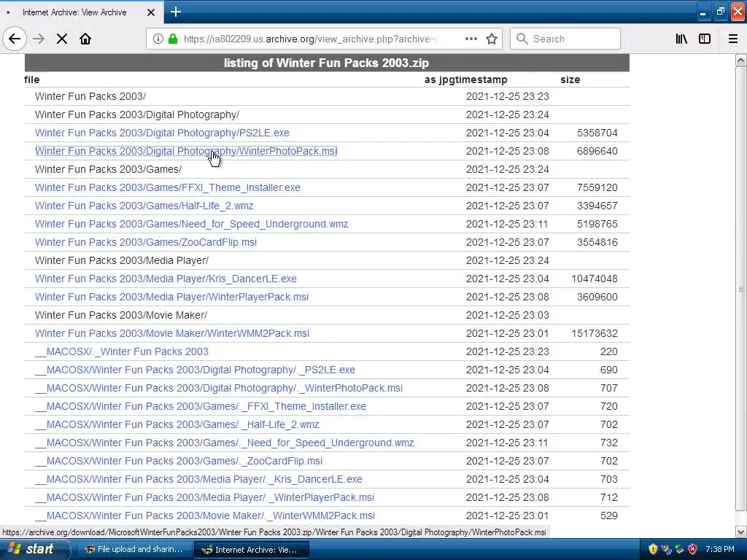Viewport: 747px width, 560px height.
Task: Download PS2LE.exe from Digital Photography
Action: point(162,133)
